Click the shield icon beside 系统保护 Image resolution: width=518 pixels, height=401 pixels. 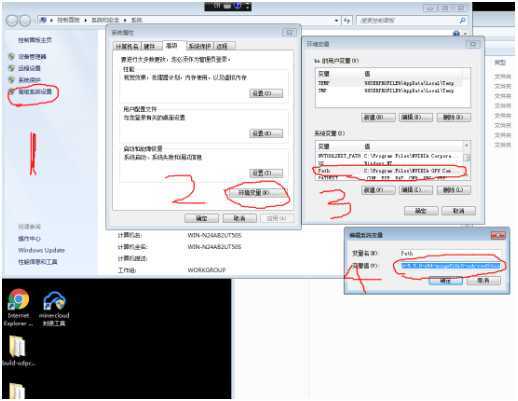click(x=12, y=80)
